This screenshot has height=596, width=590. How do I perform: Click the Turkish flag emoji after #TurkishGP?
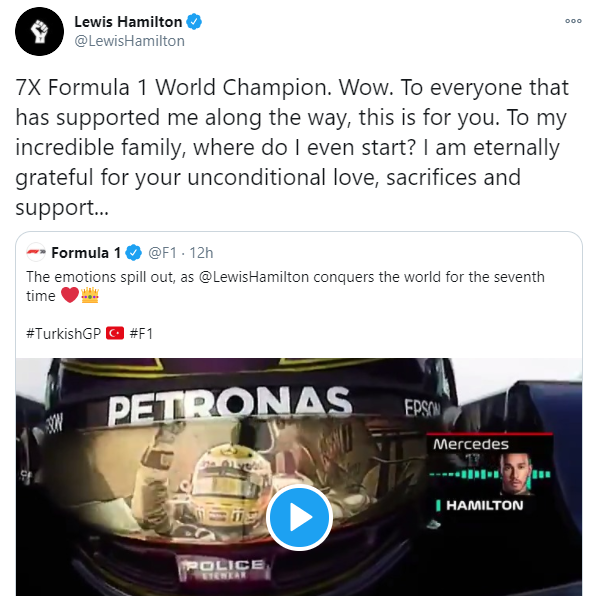[x=115, y=333]
